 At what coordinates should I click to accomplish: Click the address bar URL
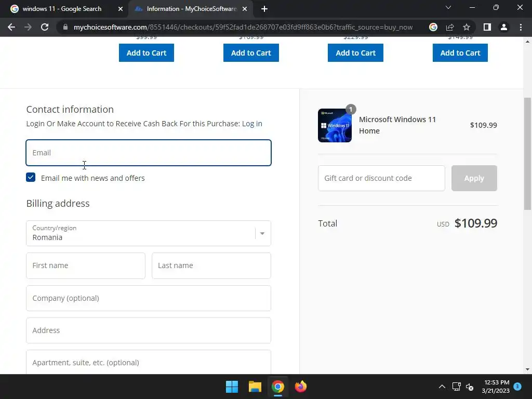tap(243, 27)
